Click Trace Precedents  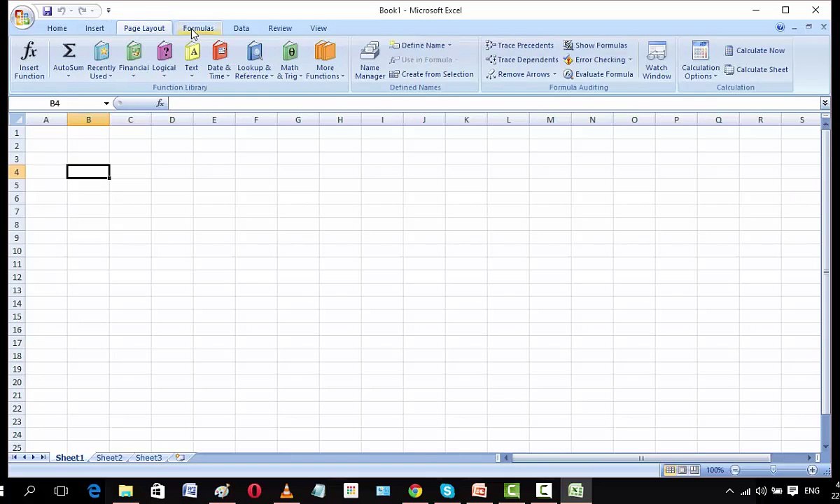click(519, 45)
